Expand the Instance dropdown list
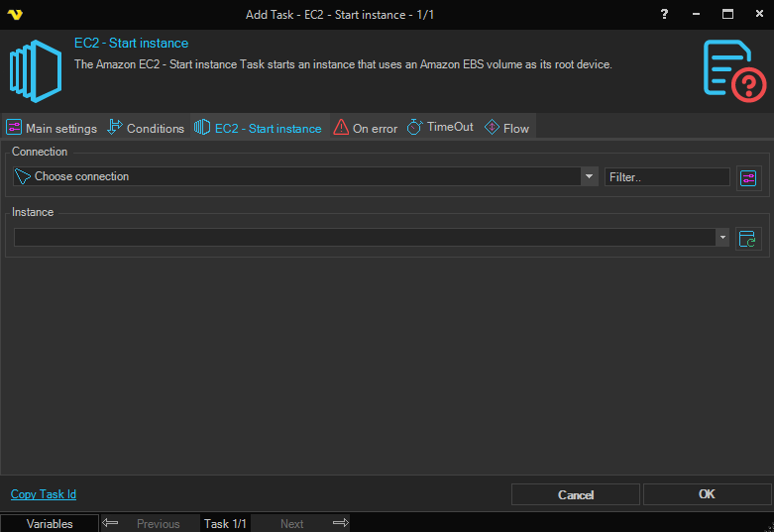This screenshot has height=532, width=774. (722, 238)
